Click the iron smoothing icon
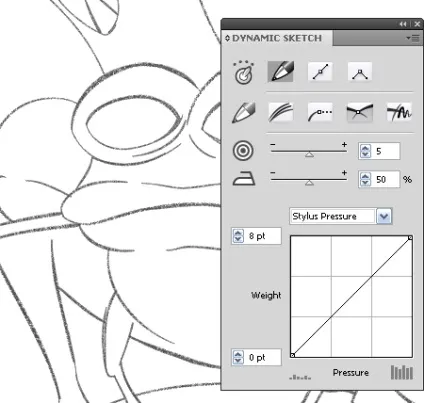Screen dimensions: 424x403 click(x=244, y=178)
